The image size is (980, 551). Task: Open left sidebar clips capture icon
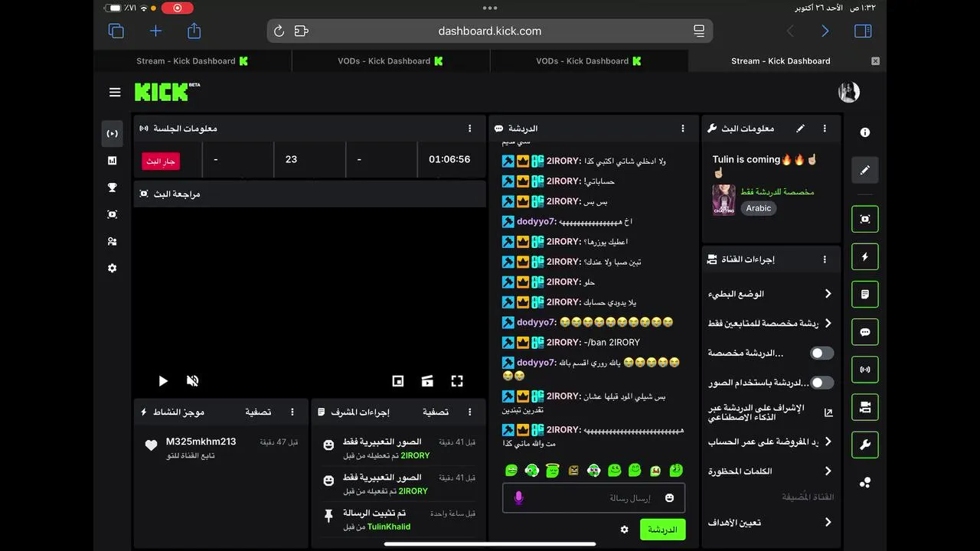tap(112, 214)
